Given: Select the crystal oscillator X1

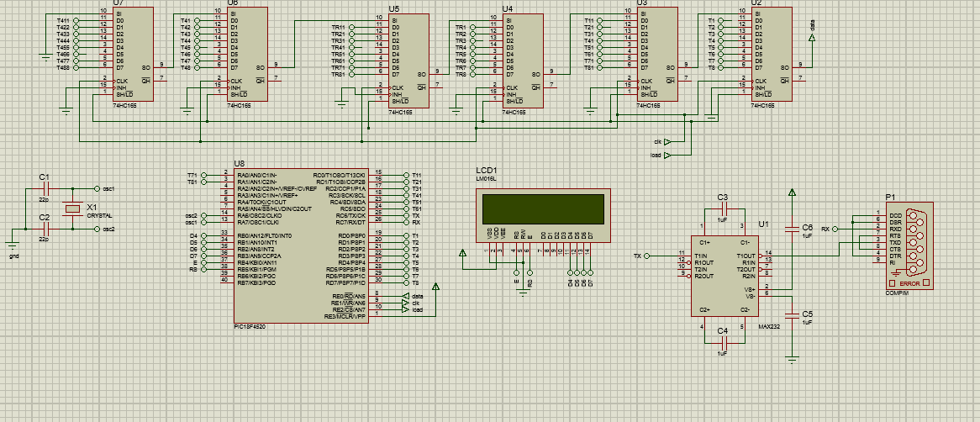Looking at the screenshot, I should tap(73, 208).
